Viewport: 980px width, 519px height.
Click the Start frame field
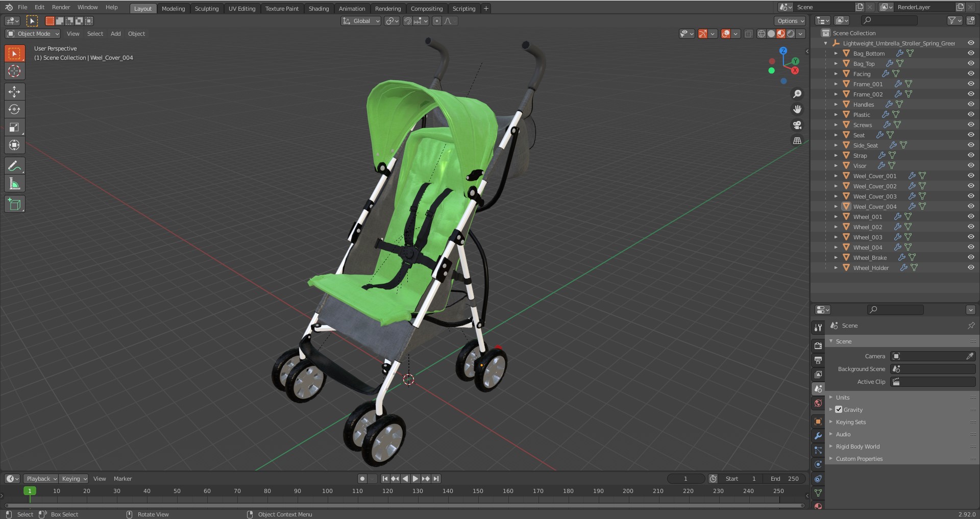[742, 479]
